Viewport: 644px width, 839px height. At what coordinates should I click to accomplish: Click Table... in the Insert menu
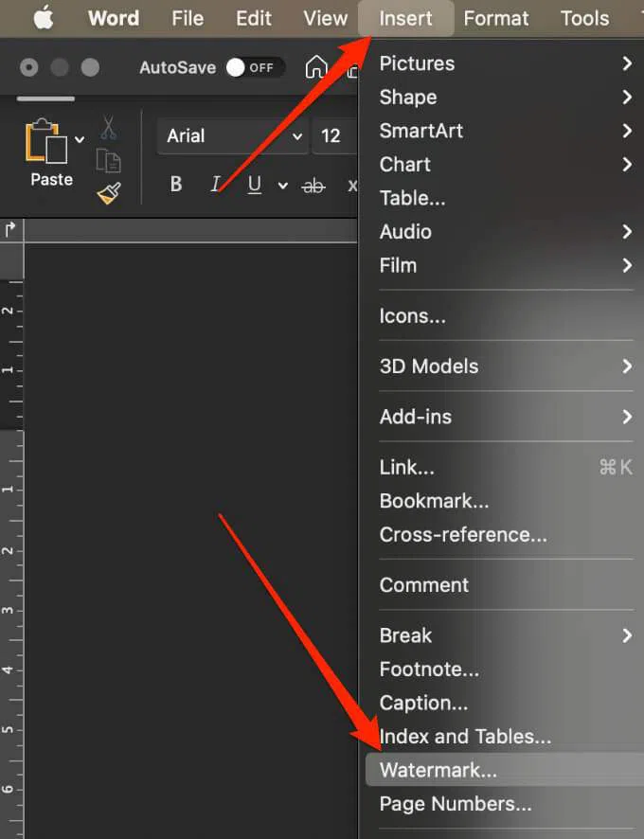tap(412, 198)
